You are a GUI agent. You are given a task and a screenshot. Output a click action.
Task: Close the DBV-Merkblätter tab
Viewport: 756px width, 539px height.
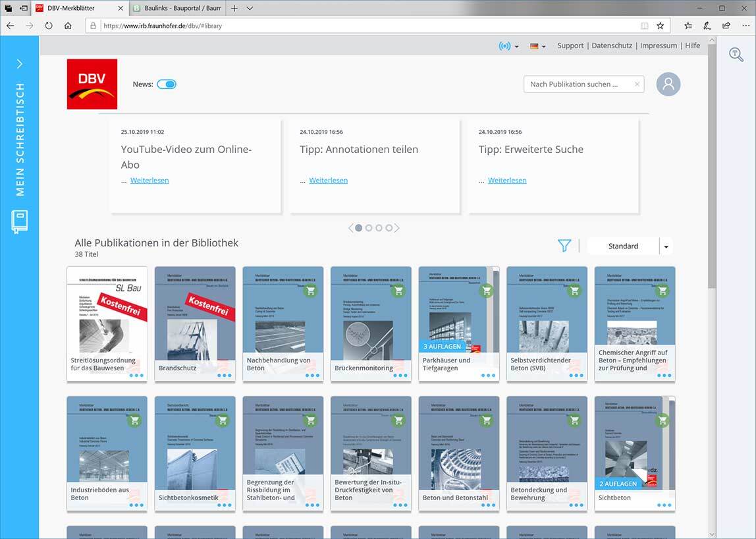pyautogui.click(x=121, y=8)
